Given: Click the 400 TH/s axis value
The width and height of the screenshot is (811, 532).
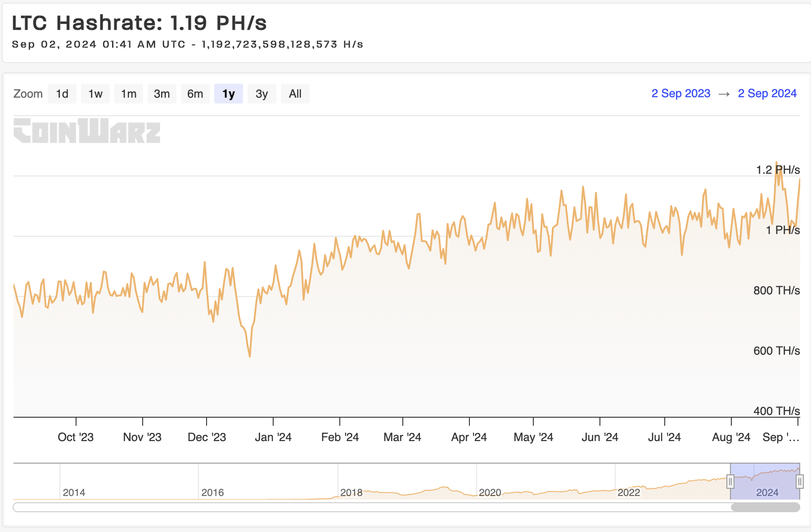Looking at the screenshot, I should (x=776, y=411).
